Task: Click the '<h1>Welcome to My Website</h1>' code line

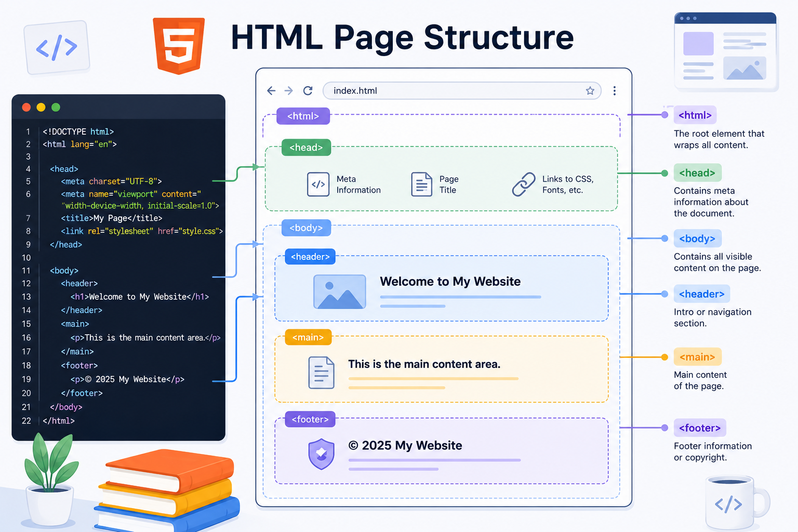Action: pyautogui.click(x=140, y=297)
